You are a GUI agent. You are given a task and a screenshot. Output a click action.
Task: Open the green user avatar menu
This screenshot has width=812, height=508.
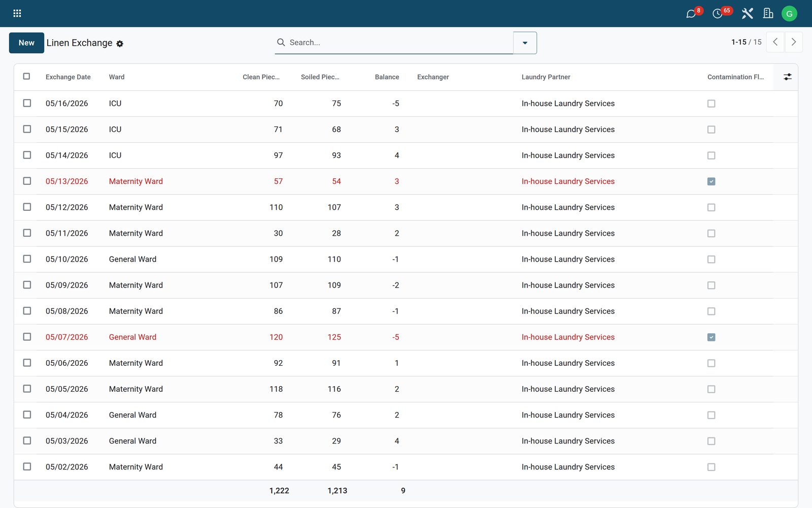789,14
